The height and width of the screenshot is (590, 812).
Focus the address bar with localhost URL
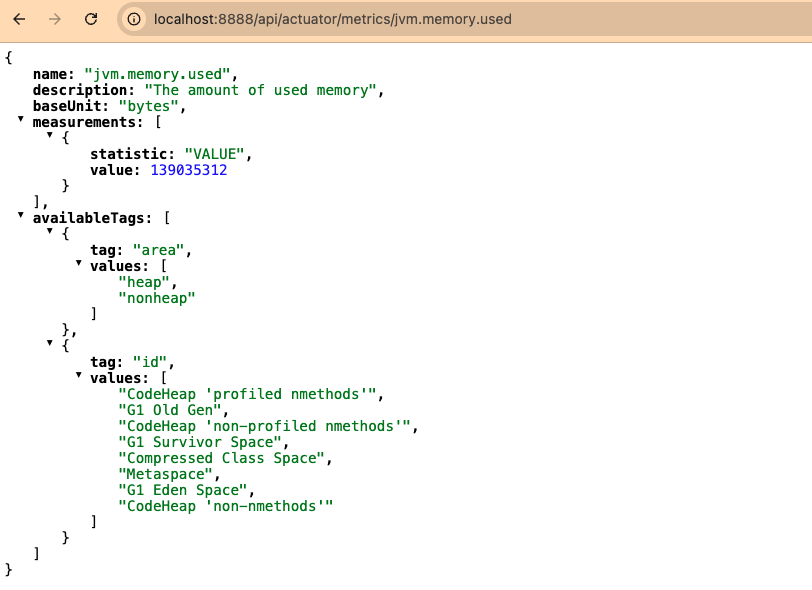pos(332,19)
